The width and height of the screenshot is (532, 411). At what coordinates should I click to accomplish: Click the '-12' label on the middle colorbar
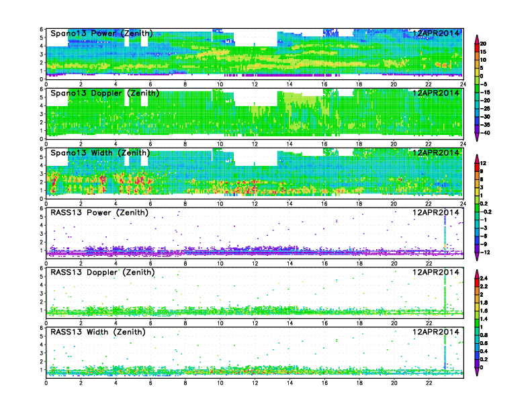485,253
